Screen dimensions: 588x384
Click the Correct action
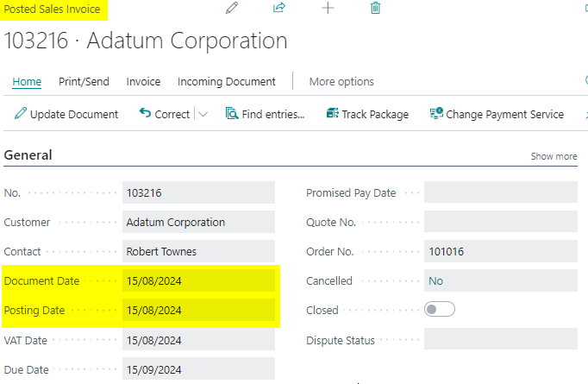164,114
